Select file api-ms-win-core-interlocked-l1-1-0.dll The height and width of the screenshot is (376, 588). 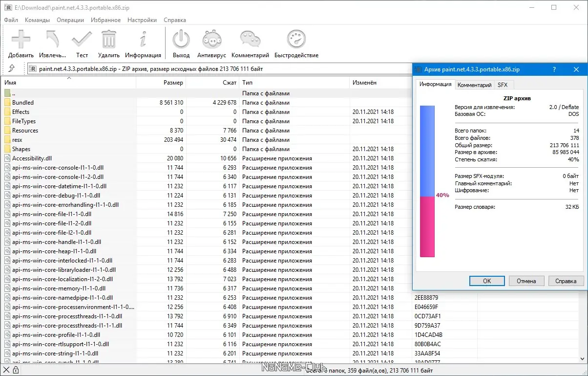(x=62, y=261)
